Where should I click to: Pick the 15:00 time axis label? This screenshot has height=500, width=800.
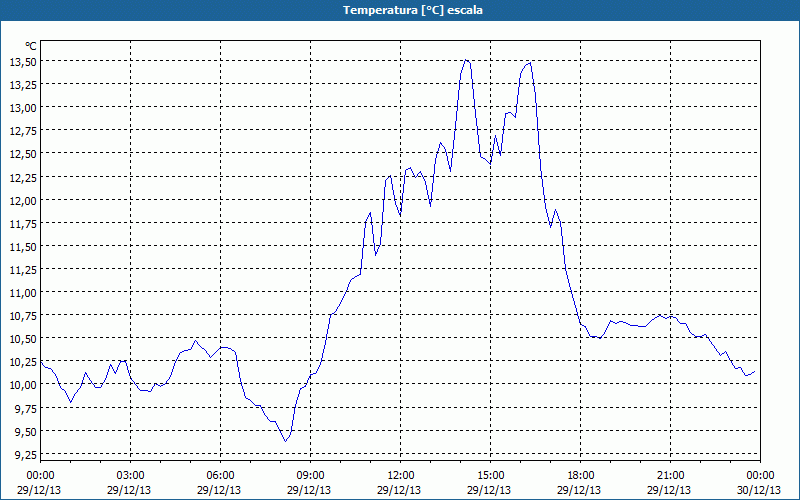click(490, 476)
